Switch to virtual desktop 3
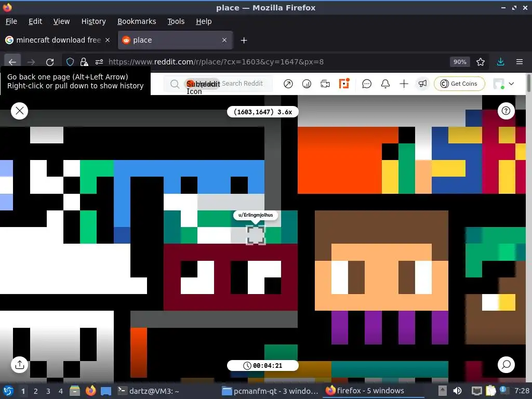The image size is (532, 399). click(x=48, y=391)
